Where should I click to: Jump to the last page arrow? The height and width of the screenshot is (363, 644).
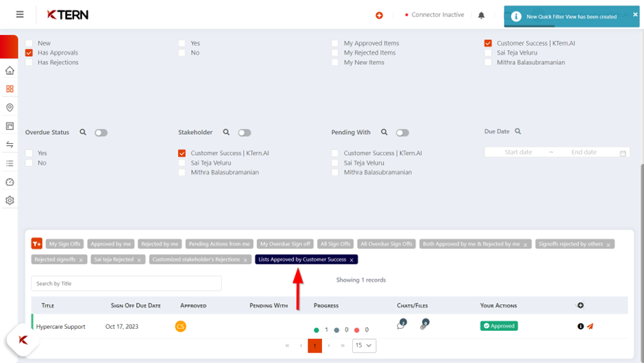point(343,346)
